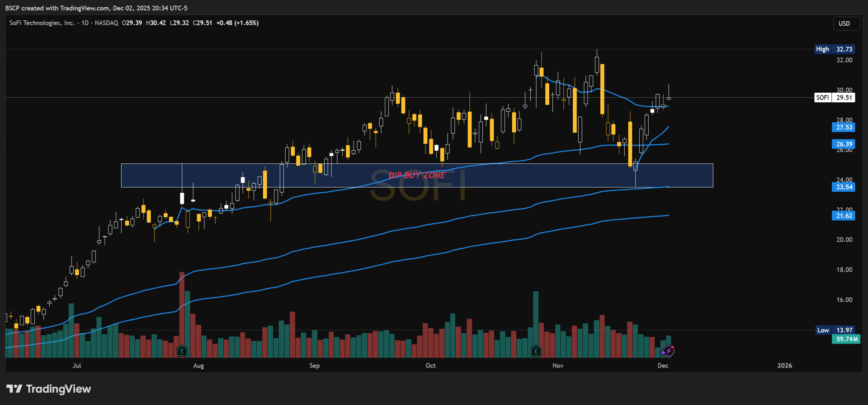Click the SOFI 29.51 last price label
The width and height of the screenshot is (868, 405).
(835, 97)
